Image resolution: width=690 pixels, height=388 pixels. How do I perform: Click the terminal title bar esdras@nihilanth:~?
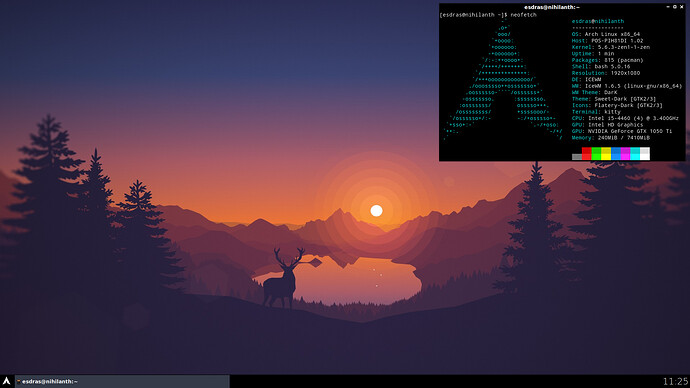pos(552,7)
